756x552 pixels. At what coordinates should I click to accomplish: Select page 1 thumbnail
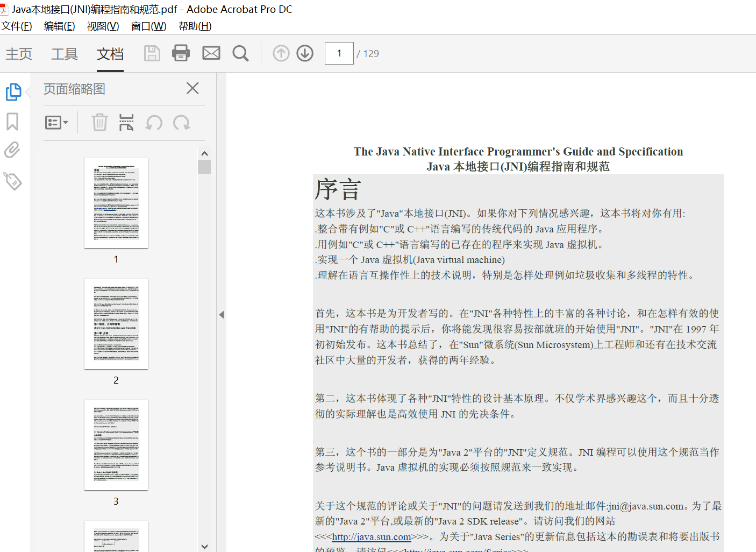click(x=116, y=203)
